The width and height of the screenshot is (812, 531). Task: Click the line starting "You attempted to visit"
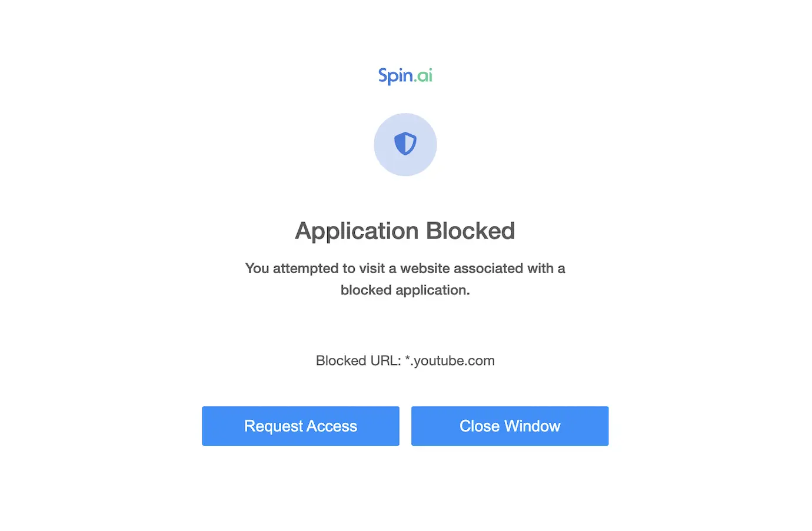[x=405, y=268]
